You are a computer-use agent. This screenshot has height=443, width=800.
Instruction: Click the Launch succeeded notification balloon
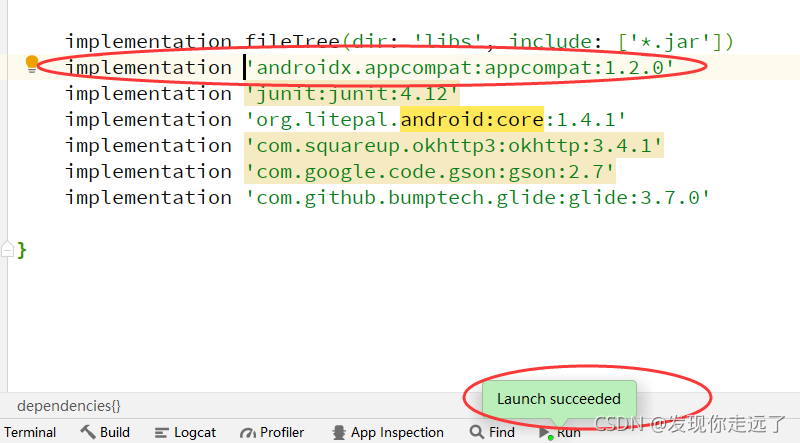pos(559,399)
